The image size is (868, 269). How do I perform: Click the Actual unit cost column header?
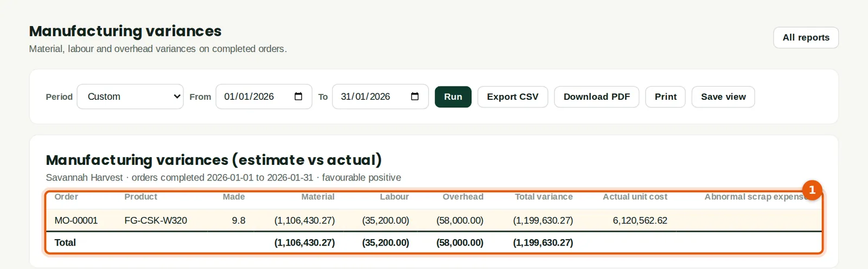pos(635,197)
